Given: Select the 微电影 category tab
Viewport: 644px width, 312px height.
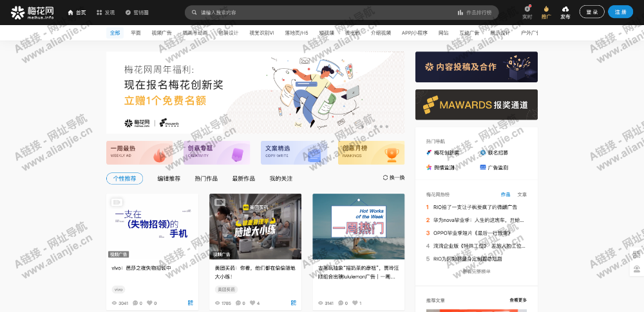Looking at the screenshot, I should coord(352,33).
